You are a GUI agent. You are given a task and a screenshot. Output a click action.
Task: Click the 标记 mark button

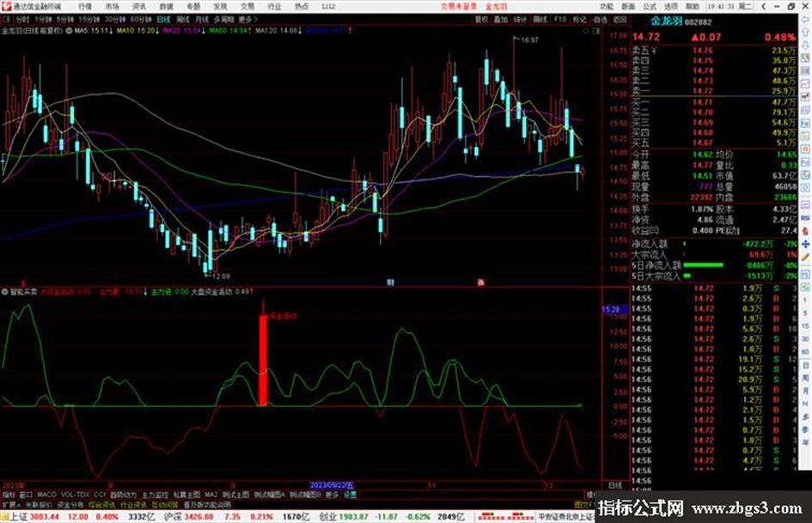click(579, 19)
